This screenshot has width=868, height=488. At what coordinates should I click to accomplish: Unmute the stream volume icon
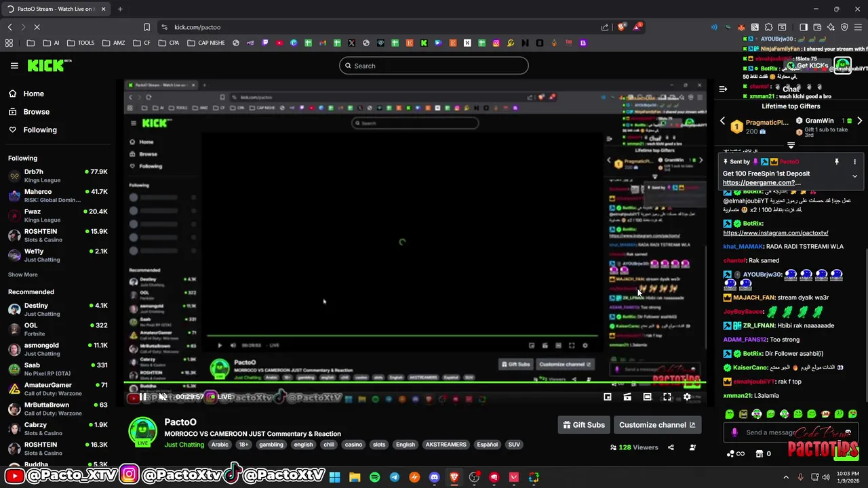(163, 397)
